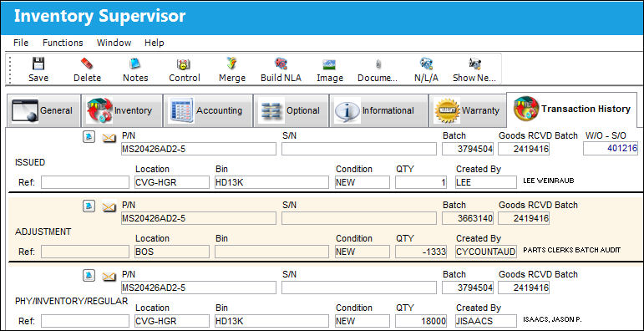Click the PARTS CLERKS BATCH AUDIT text
The image size is (644, 331).
(x=571, y=250)
